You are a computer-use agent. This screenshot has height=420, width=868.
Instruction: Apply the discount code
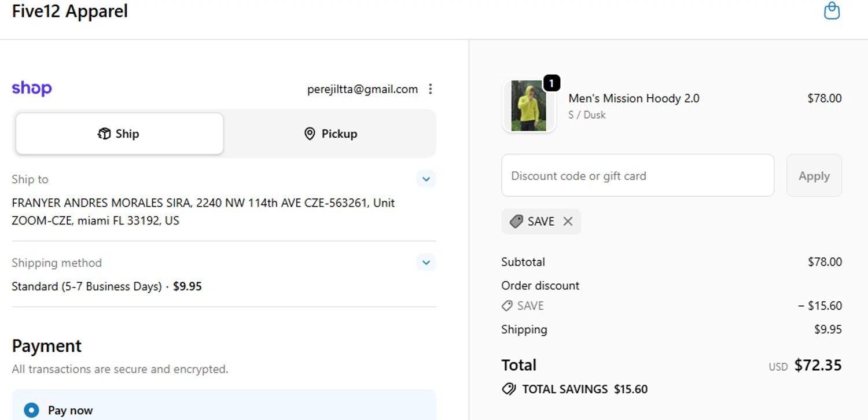(814, 176)
